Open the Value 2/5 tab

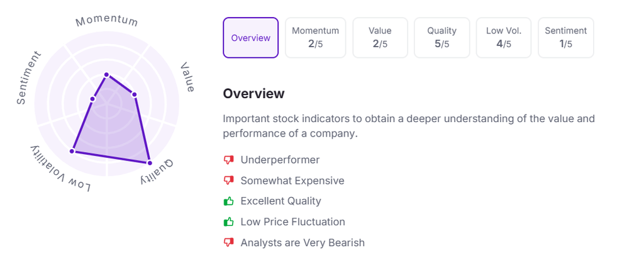(380, 38)
